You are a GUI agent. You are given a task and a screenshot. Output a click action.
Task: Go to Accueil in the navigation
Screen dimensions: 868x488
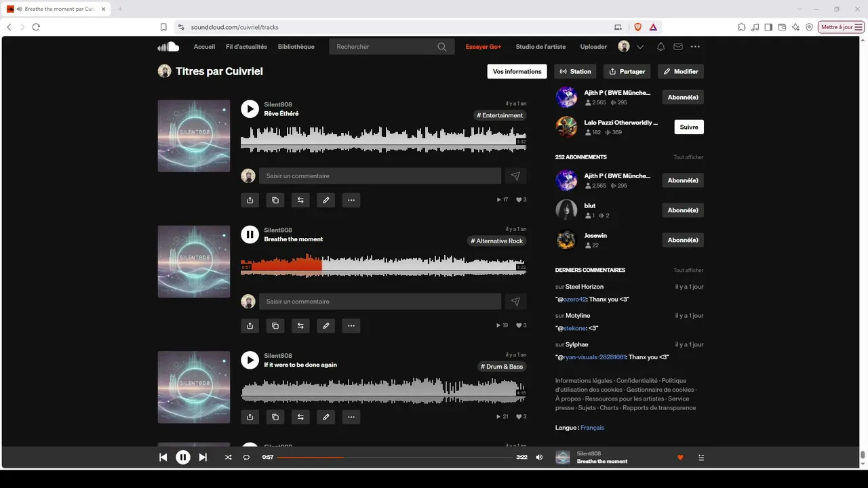pyautogui.click(x=204, y=47)
